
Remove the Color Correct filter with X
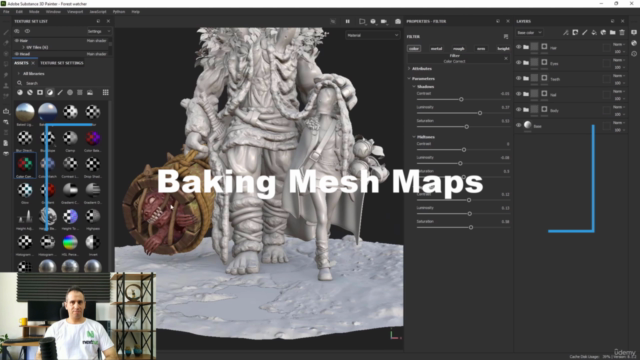(x=506, y=59)
